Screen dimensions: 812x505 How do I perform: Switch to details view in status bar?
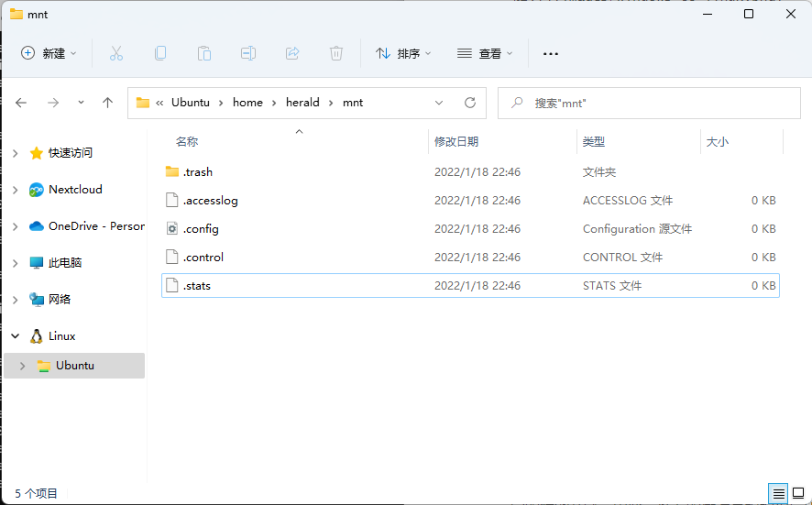(778, 494)
